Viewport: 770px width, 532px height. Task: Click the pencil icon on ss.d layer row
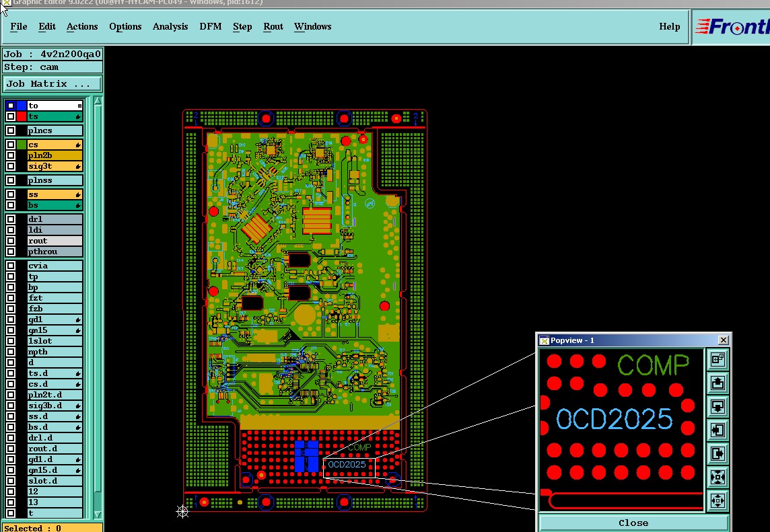[x=78, y=417]
